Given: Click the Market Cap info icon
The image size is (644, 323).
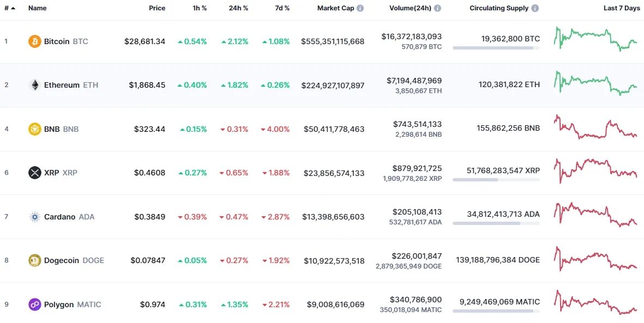Looking at the screenshot, I should pyautogui.click(x=360, y=9).
